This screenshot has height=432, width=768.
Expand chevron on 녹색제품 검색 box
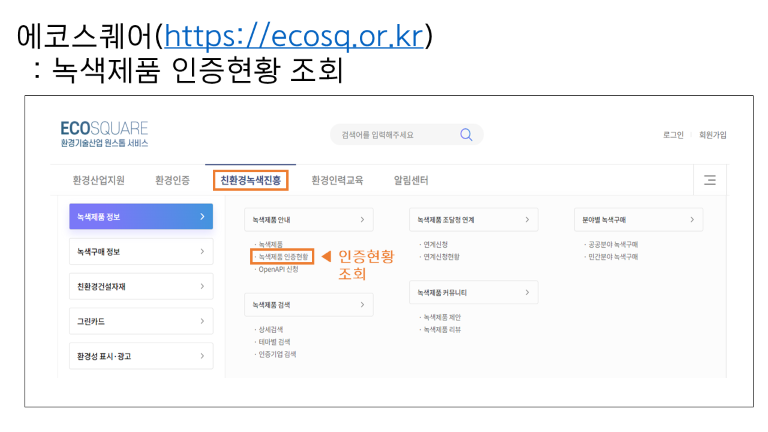coord(362,305)
